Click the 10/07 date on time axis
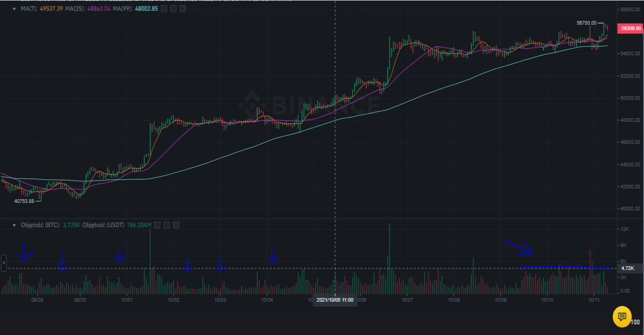This screenshot has height=335, width=644. pos(406,301)
